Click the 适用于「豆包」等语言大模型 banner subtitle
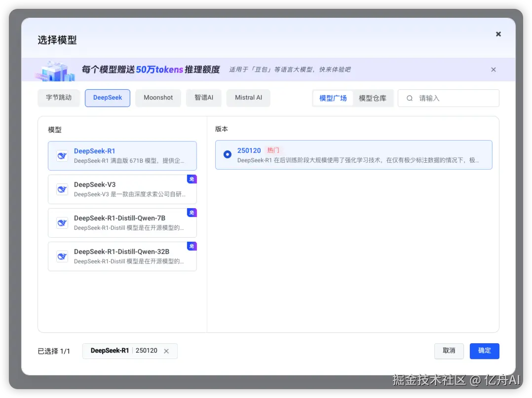The image size is (532, 398). pyautogui.click(x=290, y=70)
